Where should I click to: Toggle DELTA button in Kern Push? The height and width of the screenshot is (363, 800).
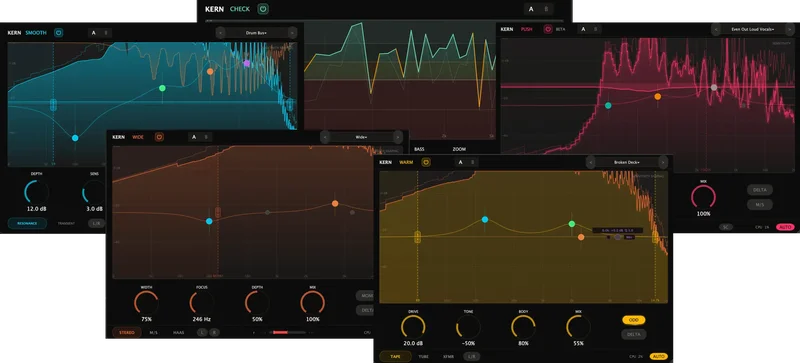[760, 190]
